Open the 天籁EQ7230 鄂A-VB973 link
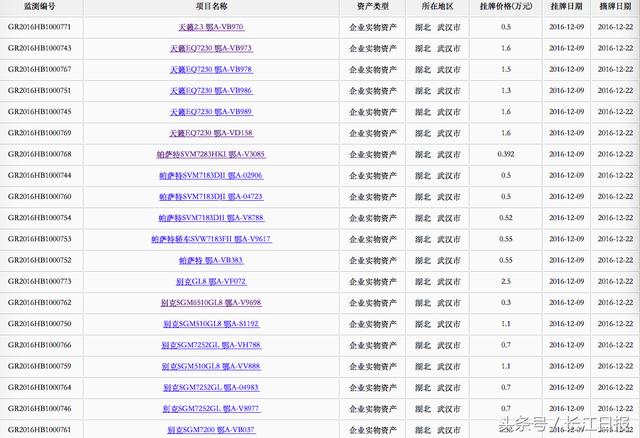This screenshot has height=438, width=640. tap(211, 48)
